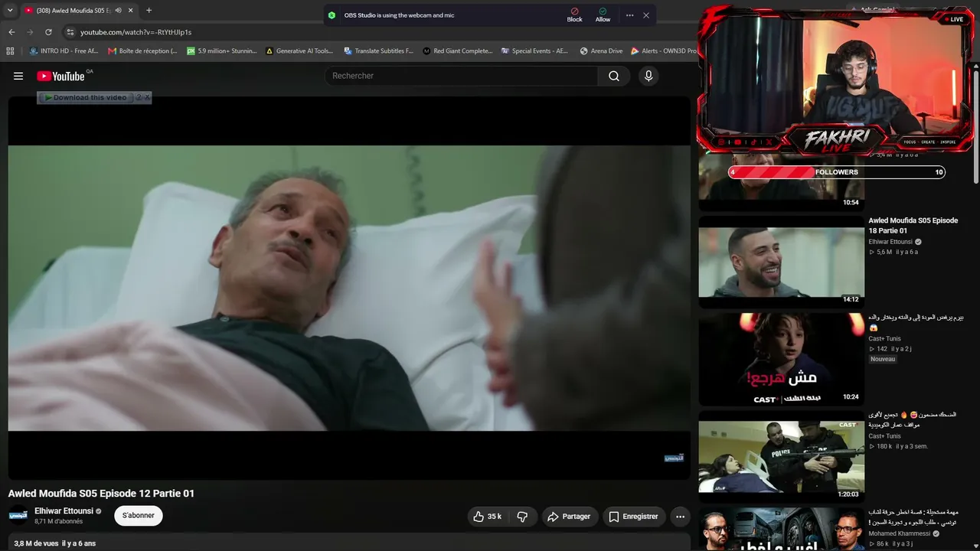Close the Download this video bar
Viewport: 980px width, 551px height.
148,97
